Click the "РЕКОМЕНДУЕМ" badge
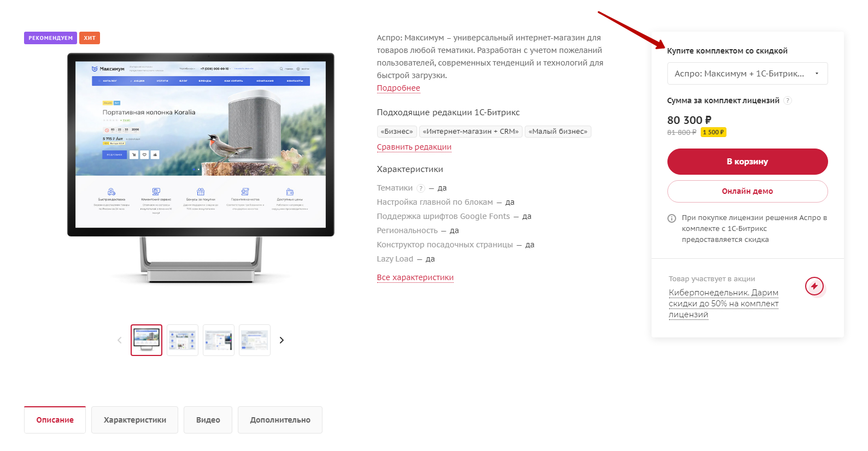The height and width of the screenshot is (451, 868). 50,38
